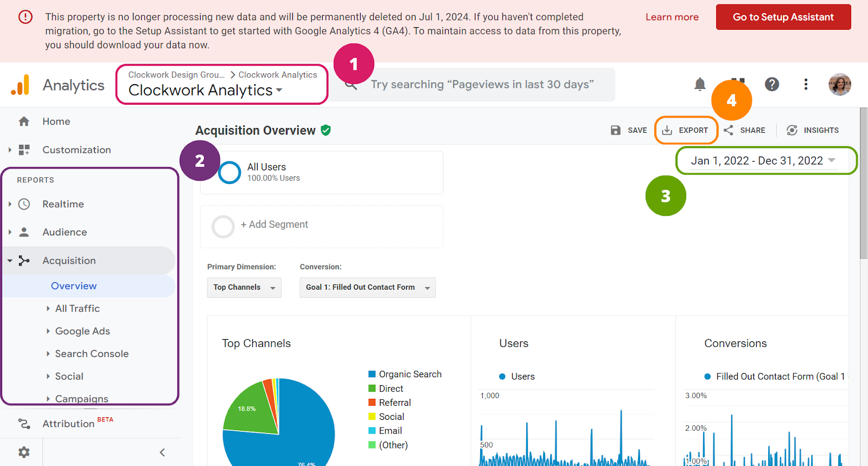Viewport: 868px width, 466px height.
Task: Click the Referral orange legend swatch
Action: [372, 403]
